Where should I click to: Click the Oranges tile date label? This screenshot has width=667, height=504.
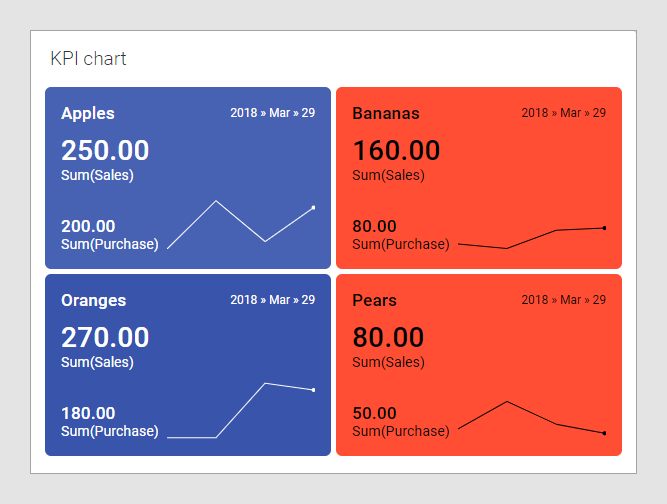click(x=272, y=300)
